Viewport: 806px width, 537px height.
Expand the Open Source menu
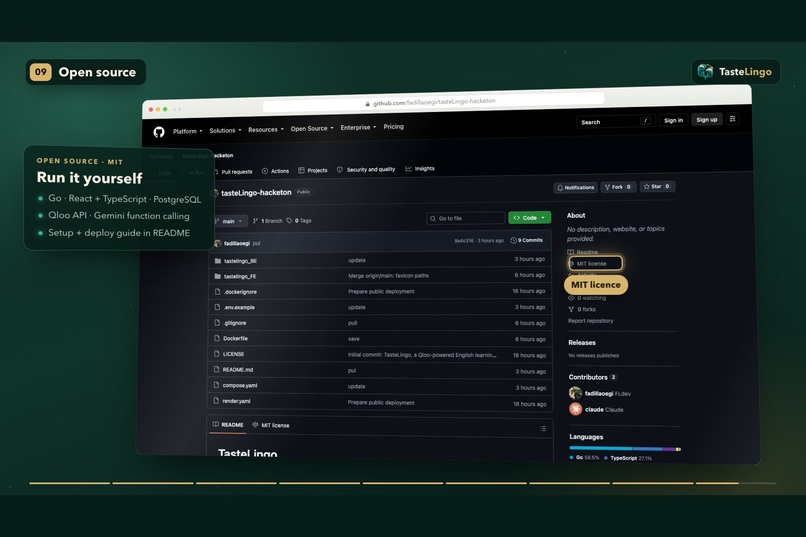(312, 128)
